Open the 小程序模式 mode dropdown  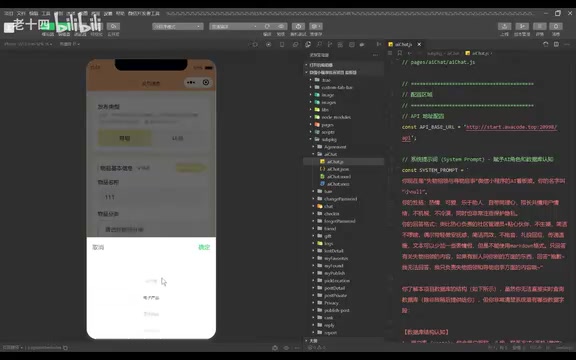tap(178, 26)
